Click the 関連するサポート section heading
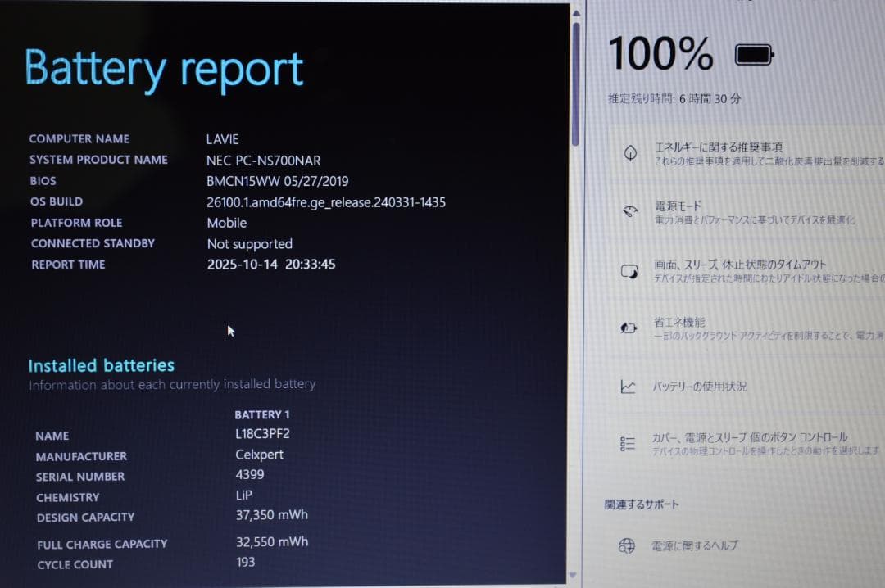 [642, 504]
